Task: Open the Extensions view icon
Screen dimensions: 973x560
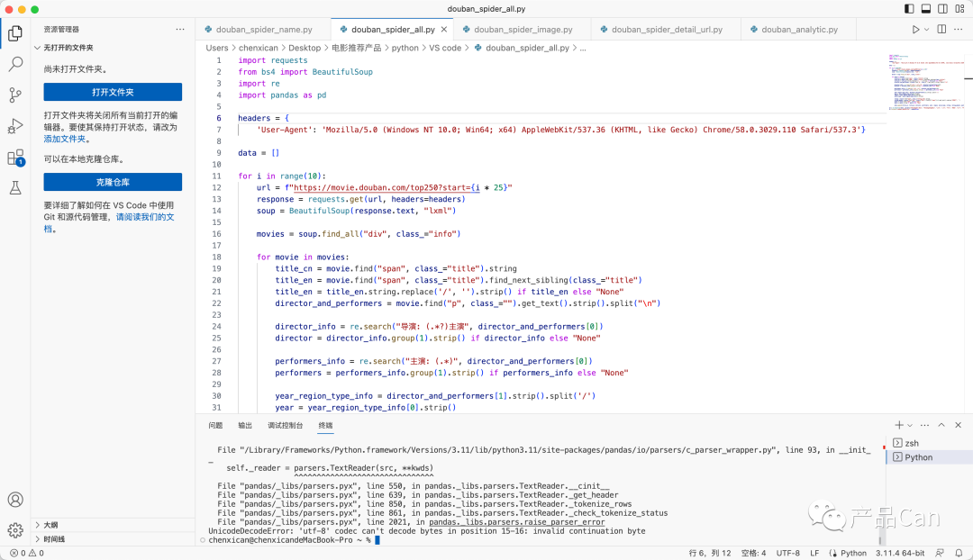Action: click(x=15, y=158)
